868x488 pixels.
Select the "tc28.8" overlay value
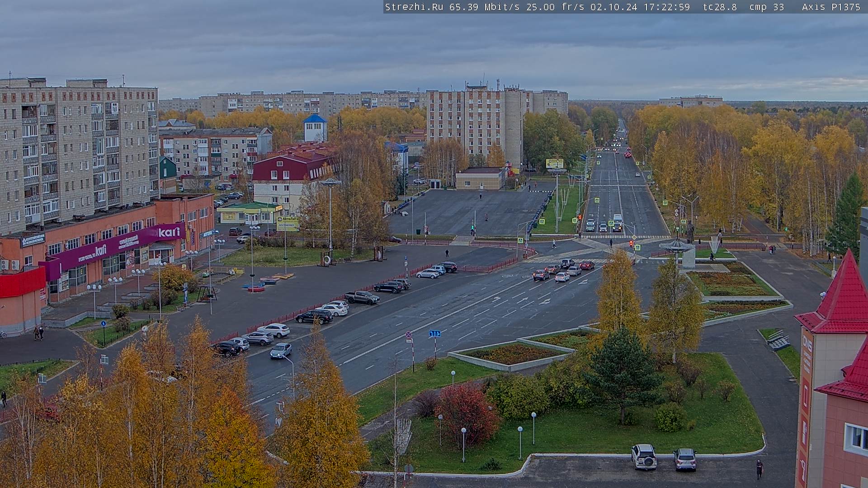pyautogui.click(x=720, y=7)
